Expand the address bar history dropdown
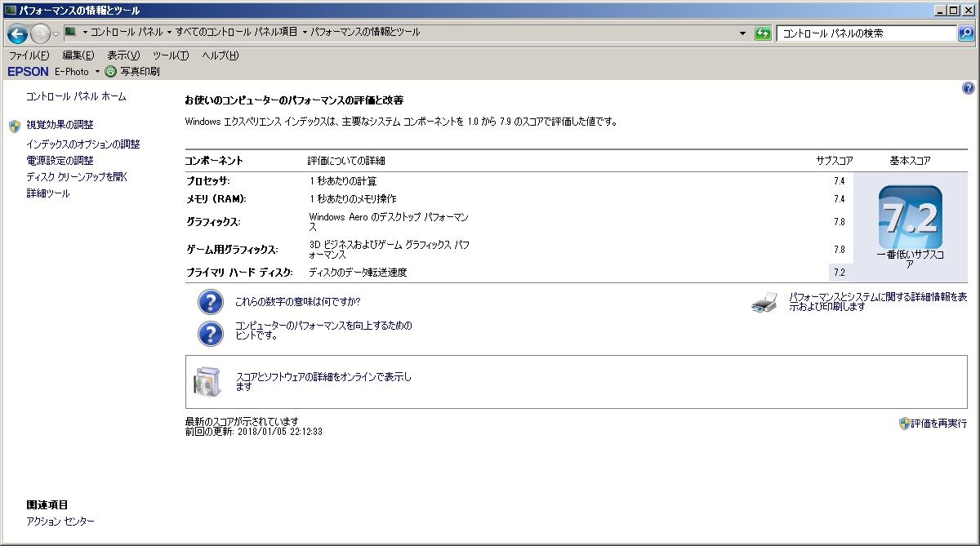980x546 pixels. click(x=742, y=33)
